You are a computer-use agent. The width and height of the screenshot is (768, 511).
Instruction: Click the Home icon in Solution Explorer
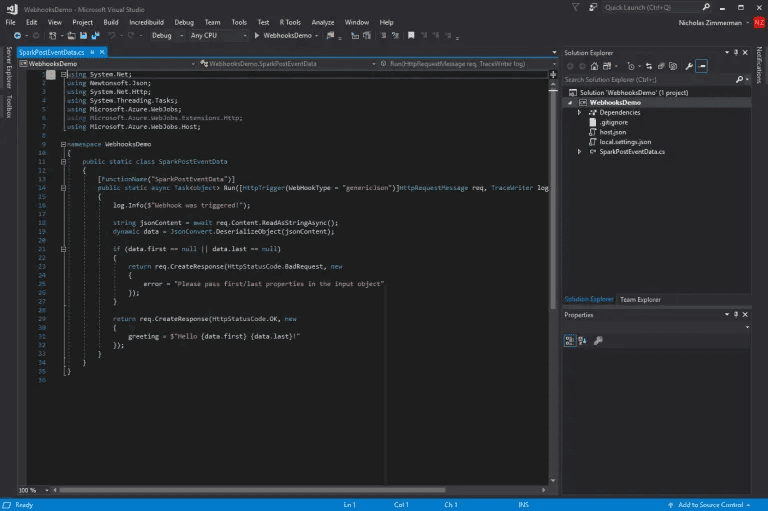tap(596, 67)
